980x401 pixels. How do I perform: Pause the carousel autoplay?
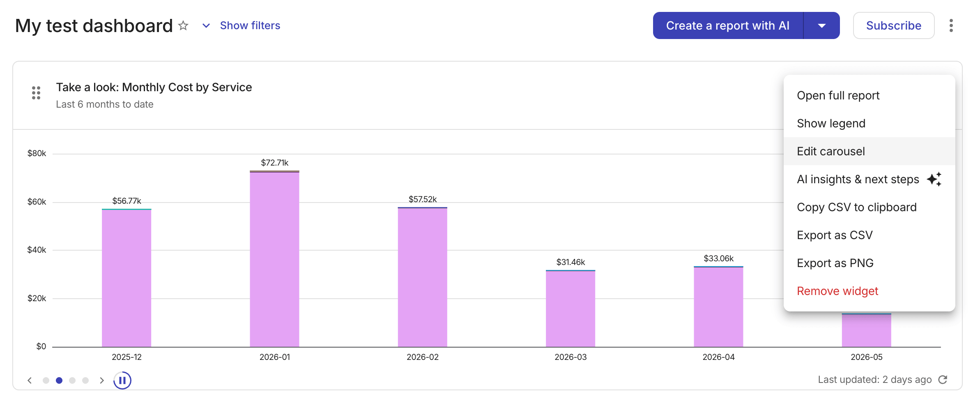[x=122, y=380]
